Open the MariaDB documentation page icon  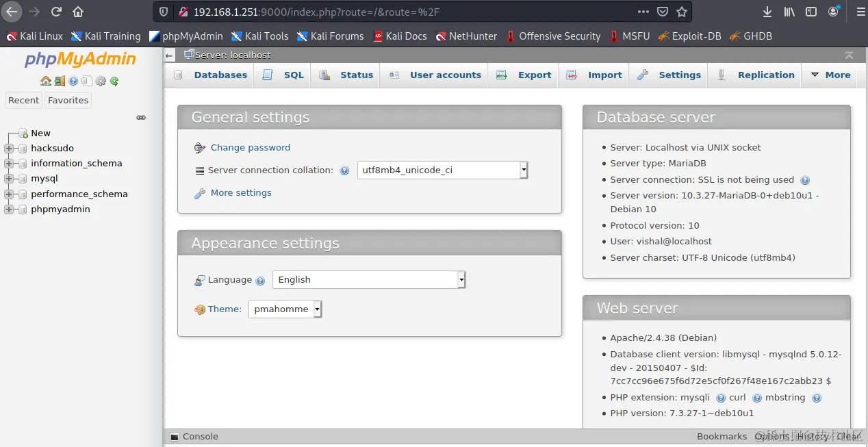tap(86, 81)
